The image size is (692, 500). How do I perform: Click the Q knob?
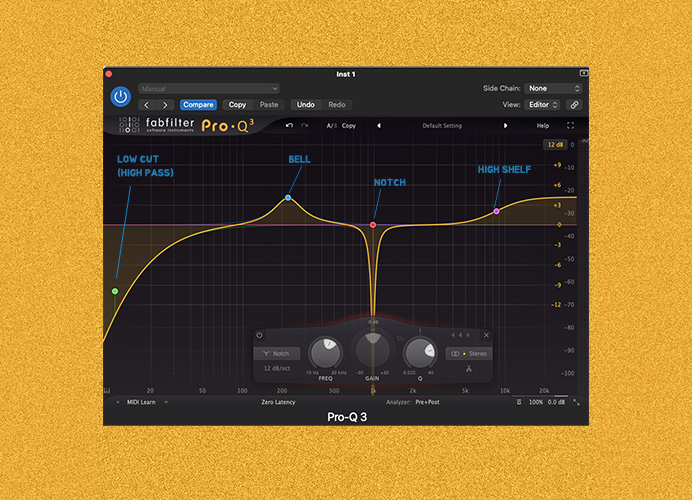(x=420, y=353)
